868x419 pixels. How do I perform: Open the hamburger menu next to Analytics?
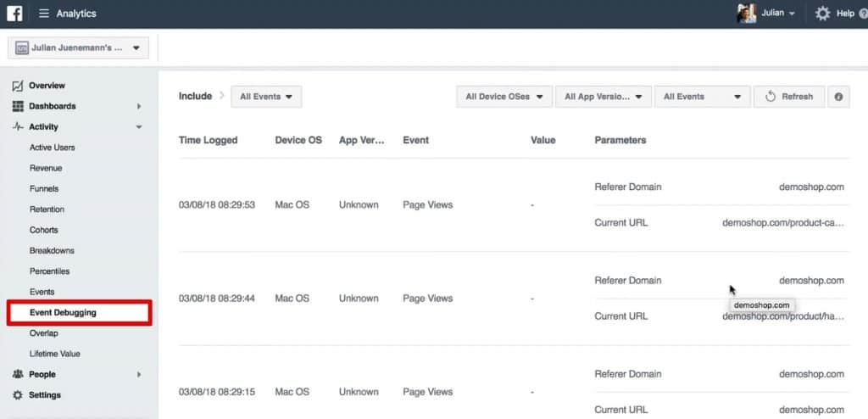tap(44, 14)
